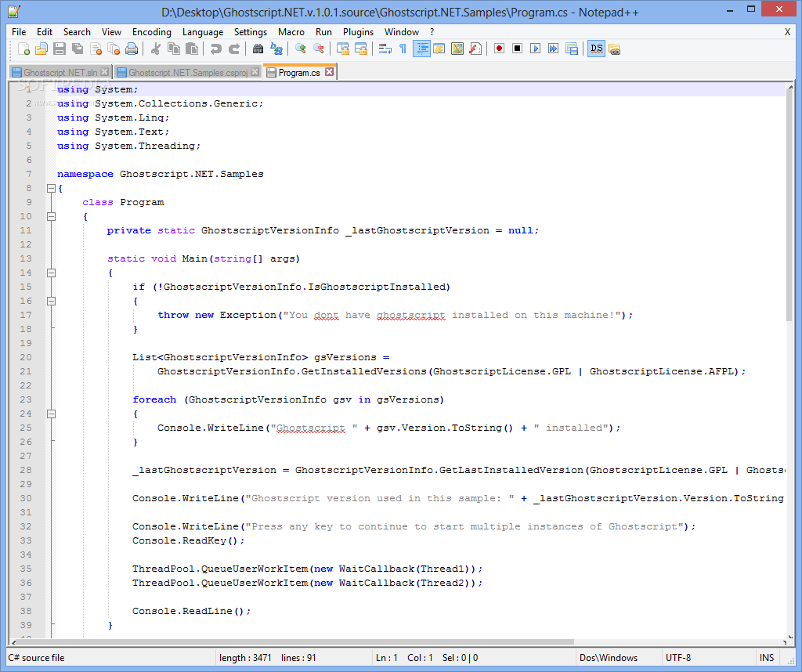Print the document using printer icon

[132, 49]
